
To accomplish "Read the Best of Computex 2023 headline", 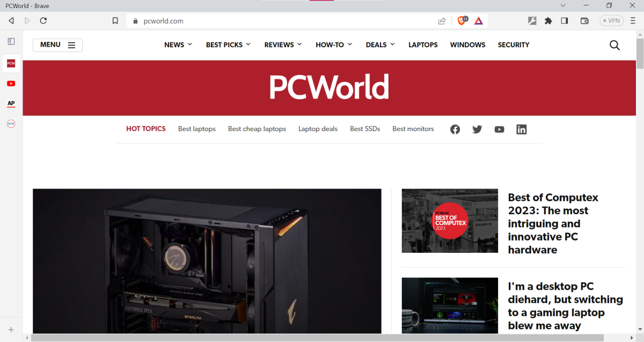I will pos(553,224).
